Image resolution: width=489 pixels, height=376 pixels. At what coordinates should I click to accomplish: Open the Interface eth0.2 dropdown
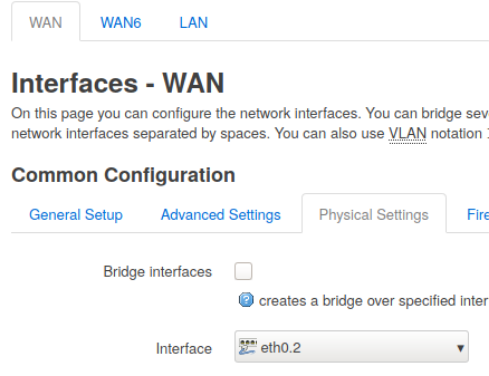[351, 347]
